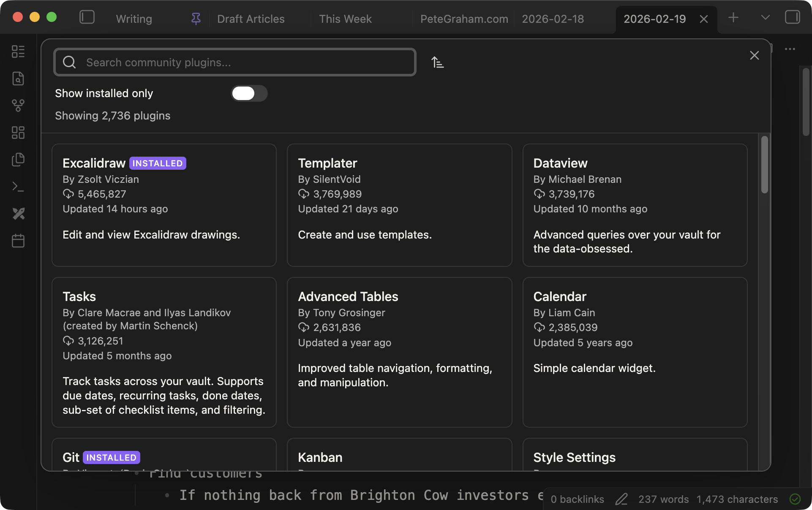The height and width of the screenshot is (510, 812).
Task: Open the graph view from the sidebar
Action: [18, 106]
